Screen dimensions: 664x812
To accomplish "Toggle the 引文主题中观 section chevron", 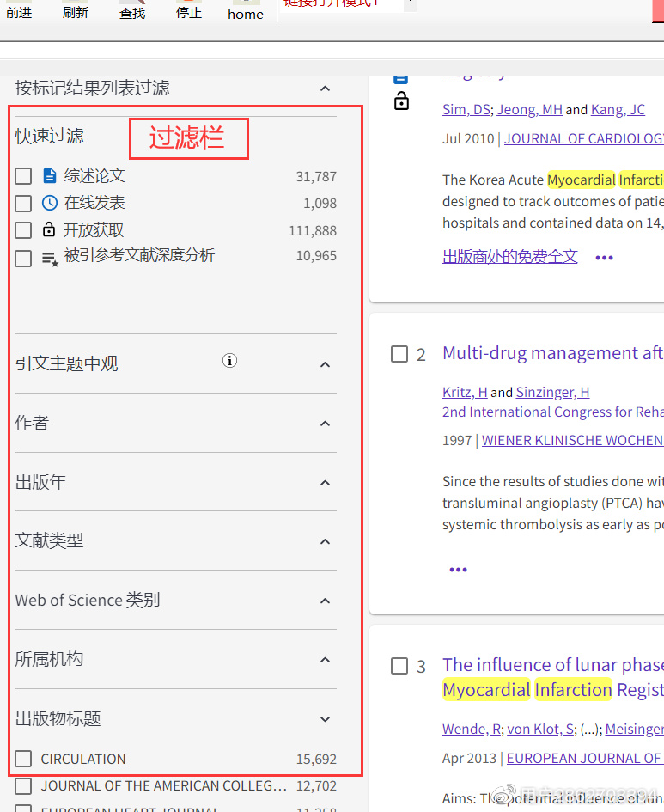I will (325, 364).
